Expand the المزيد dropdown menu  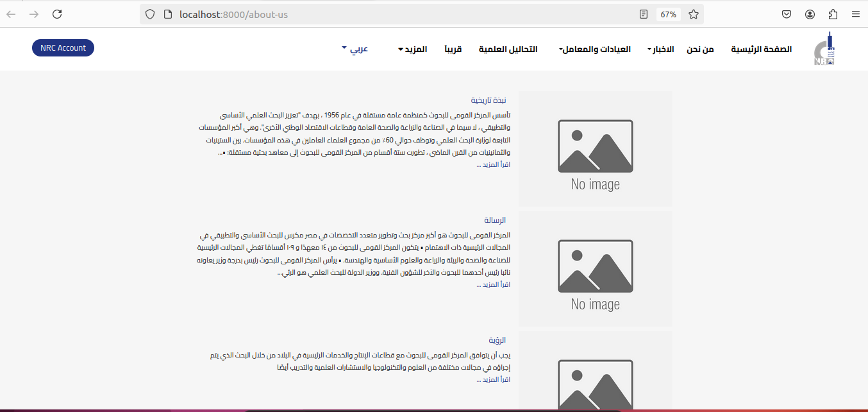point(412,49)
